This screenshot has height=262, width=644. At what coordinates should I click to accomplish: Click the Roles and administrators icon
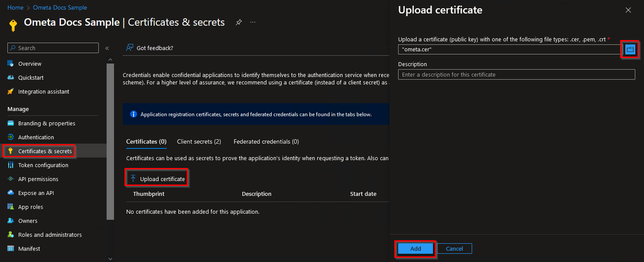pos(10,235)
